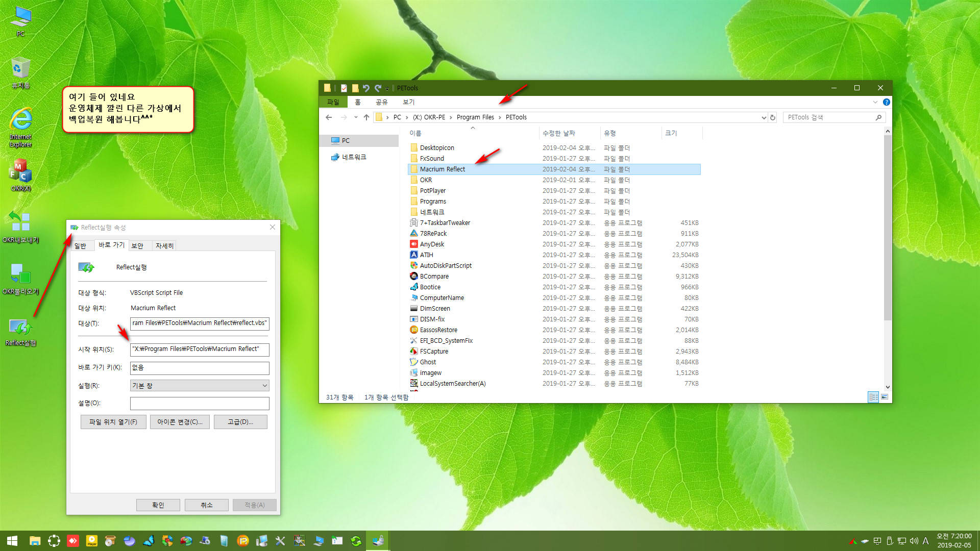This screenshot has height=551, width=980.
Task: Click in the 대상(T) target field
Action: [x=200, y=323]
